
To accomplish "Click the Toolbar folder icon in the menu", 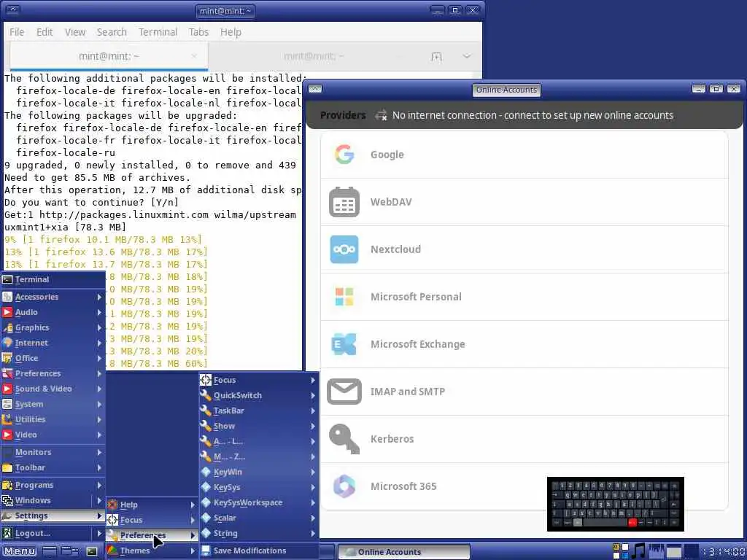I will pyautogui.click(x=7, y=467).
